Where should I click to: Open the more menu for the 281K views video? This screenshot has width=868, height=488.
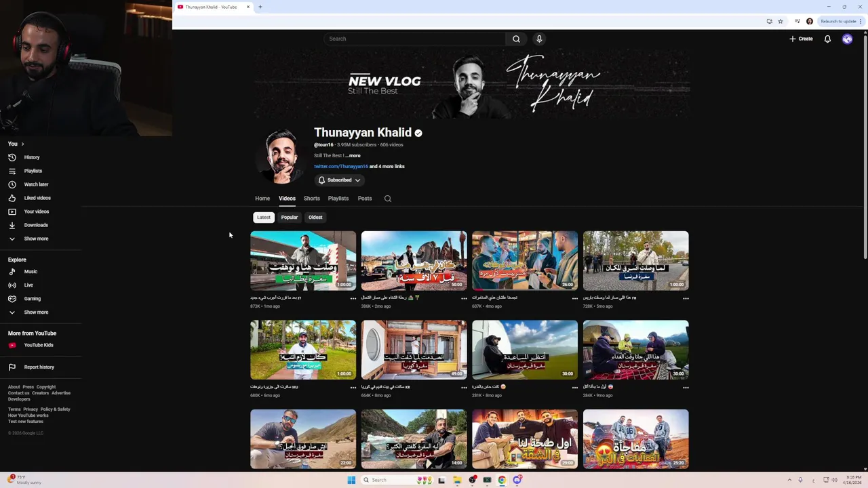(x=575, y=388)
